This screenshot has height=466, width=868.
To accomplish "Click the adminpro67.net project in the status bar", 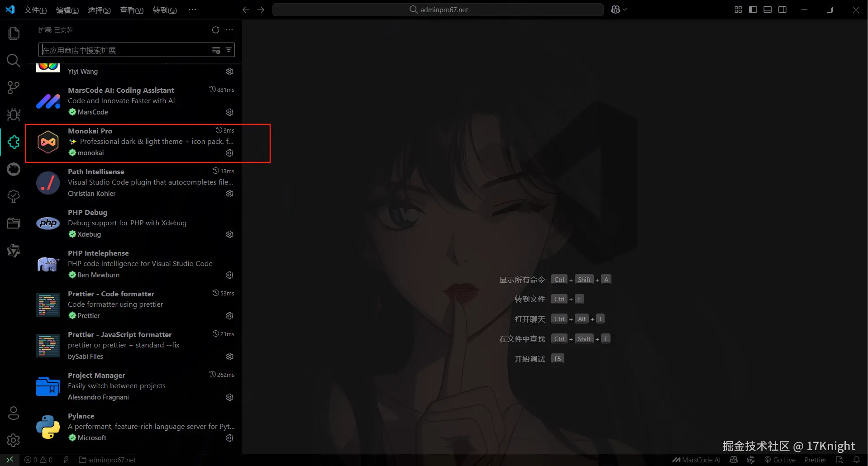I will [x=108, y=460].
